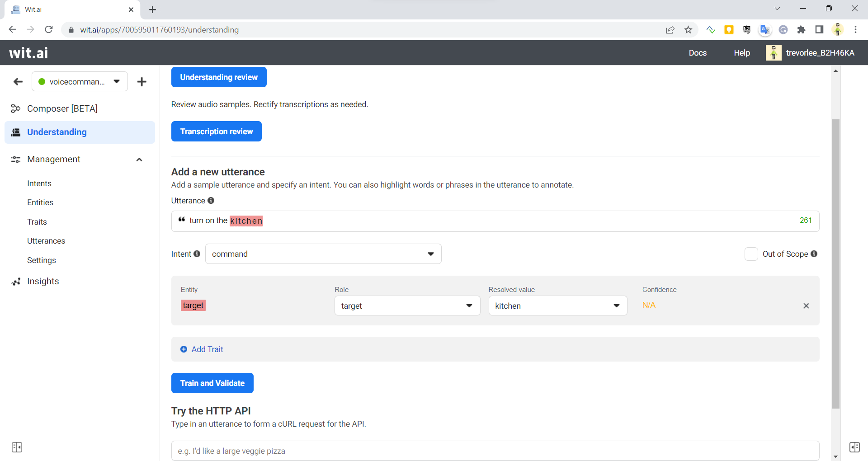
Task: Collapse the Management section chevron
Action: 139,160
